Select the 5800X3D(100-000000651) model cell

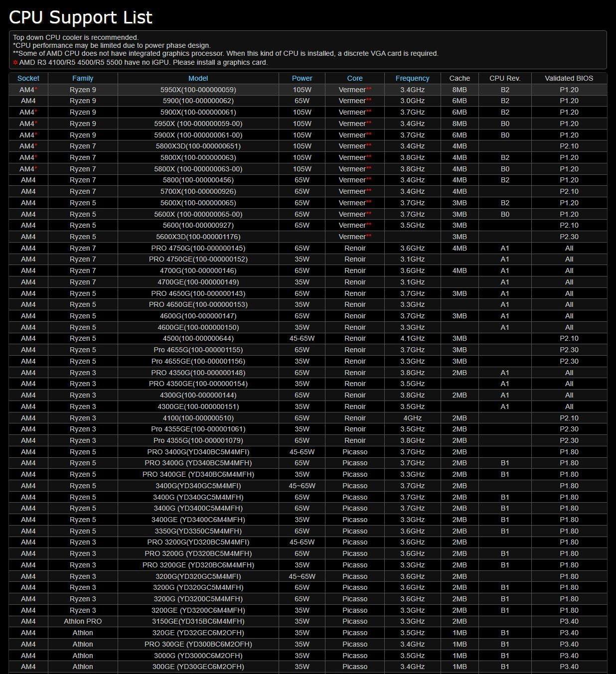[x=198, y=146]
